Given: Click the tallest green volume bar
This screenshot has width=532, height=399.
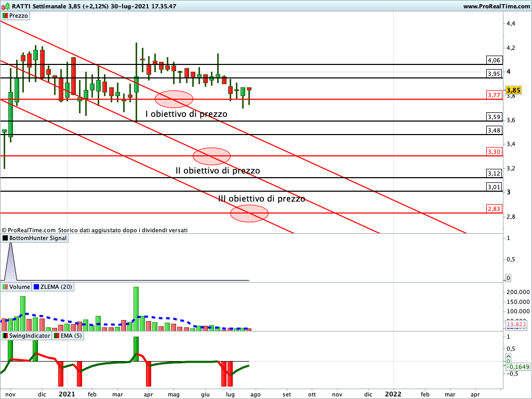Looking at the screenshot, I should point(136,309).
